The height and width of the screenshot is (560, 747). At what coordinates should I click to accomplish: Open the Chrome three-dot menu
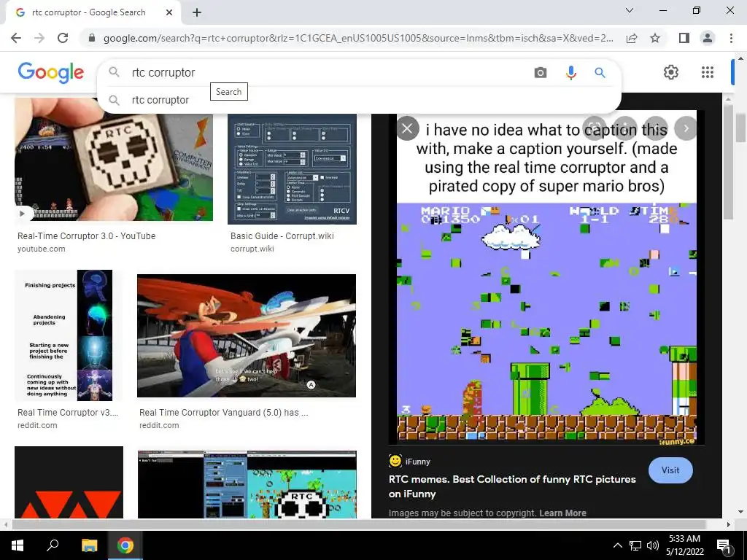[731, 38]
